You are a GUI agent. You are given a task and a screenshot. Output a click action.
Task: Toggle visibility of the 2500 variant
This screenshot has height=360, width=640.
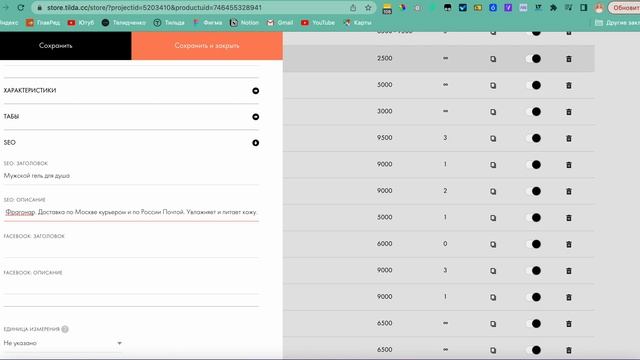point(533,59)
